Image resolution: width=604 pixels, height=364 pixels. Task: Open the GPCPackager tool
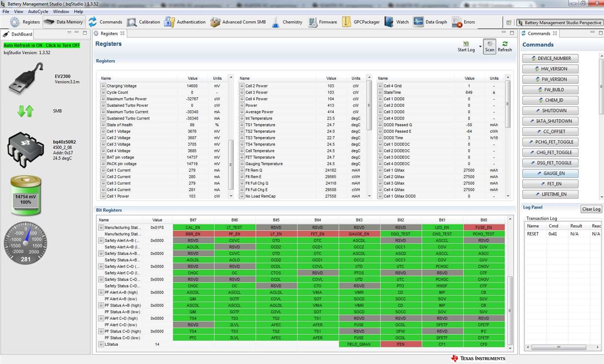tap(361, 22)
